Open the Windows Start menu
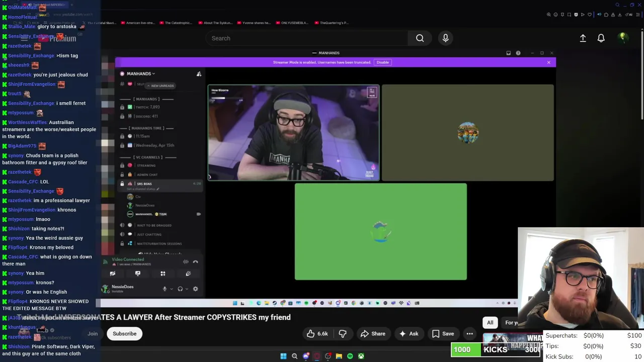The width and height of the screenshot is (644, 362). pos(283,356)
